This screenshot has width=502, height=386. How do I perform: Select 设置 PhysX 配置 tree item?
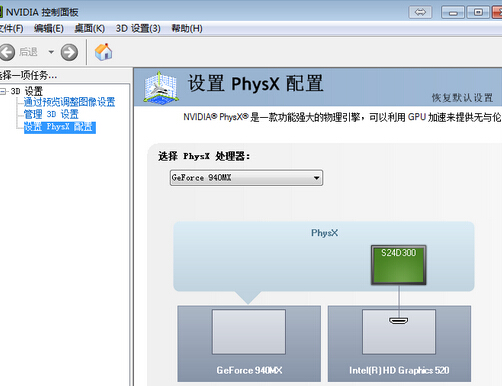(x=60, y=127)
